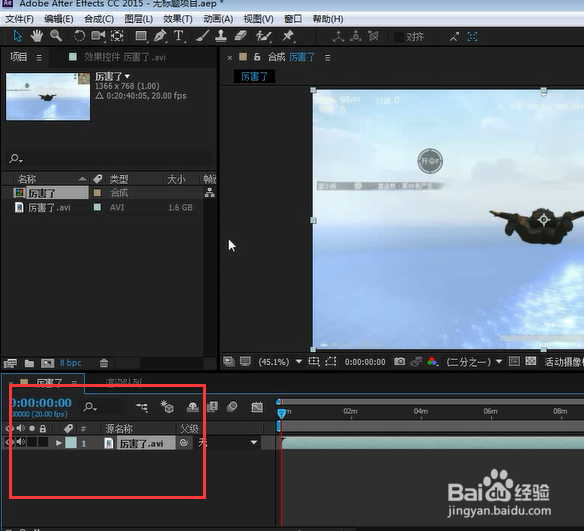Viewport: 584px width, 531px height.
Task: Select the Brush tool
Action: [202, 36]
